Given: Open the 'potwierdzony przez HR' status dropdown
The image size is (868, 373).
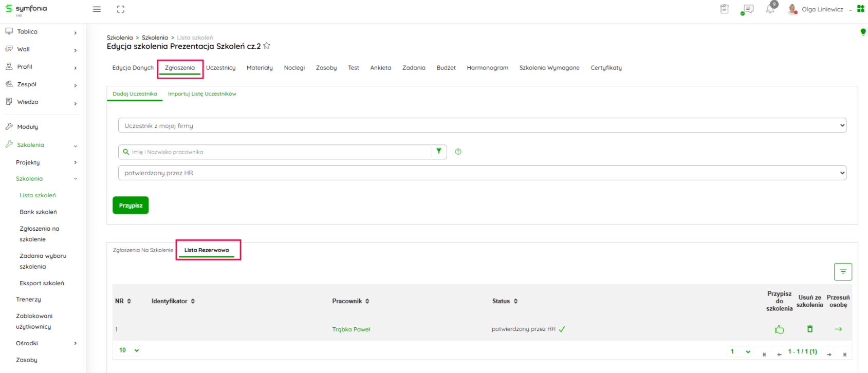Looking at the screenshot, I should click(482, 173).
